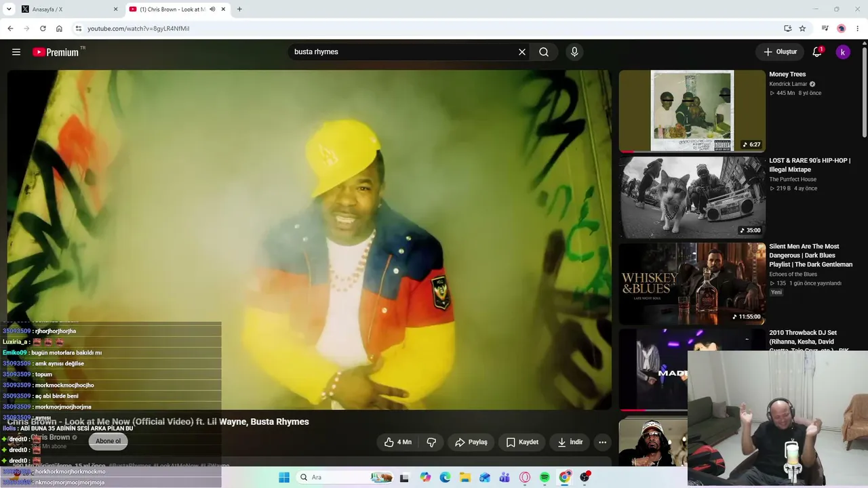The width and height of the screenshot is (868, 488).
Task: Clear the 'busta rhymes' search text
Action: point(522,52)
